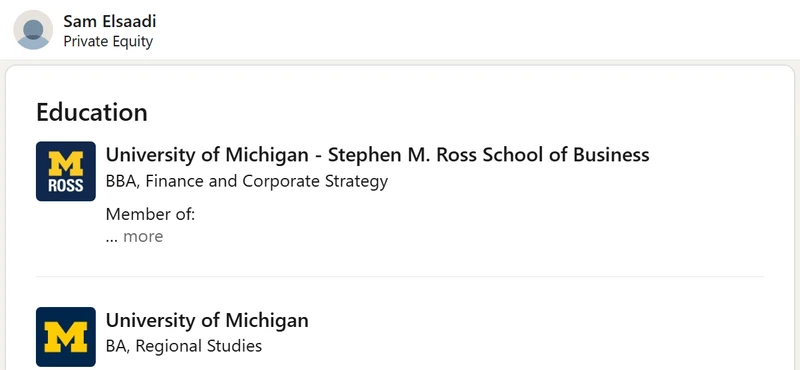Image resolution: width=800 pixels, height=370 pixels.
Task: Select the BA, Regional Studies degree line
Action: click(x=184, y=346)
